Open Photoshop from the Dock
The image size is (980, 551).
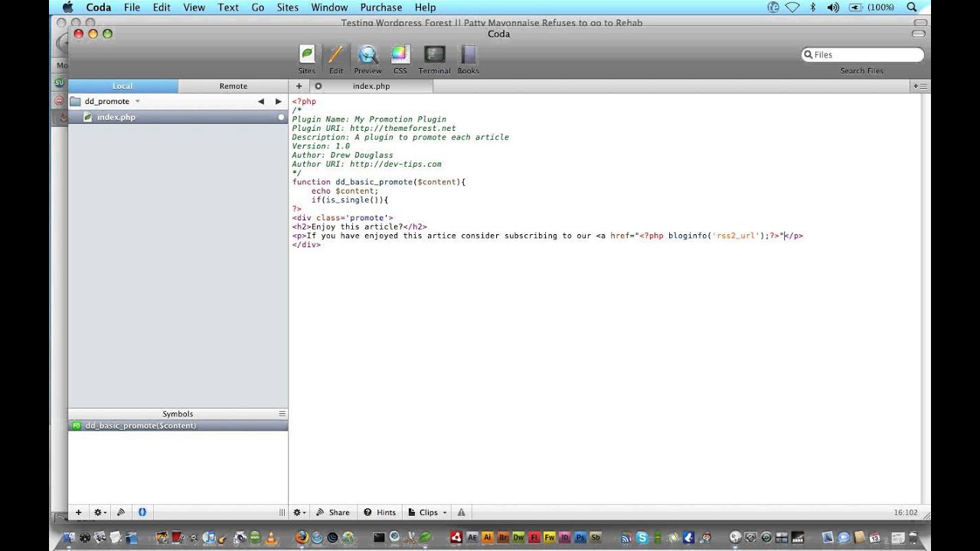580,537
